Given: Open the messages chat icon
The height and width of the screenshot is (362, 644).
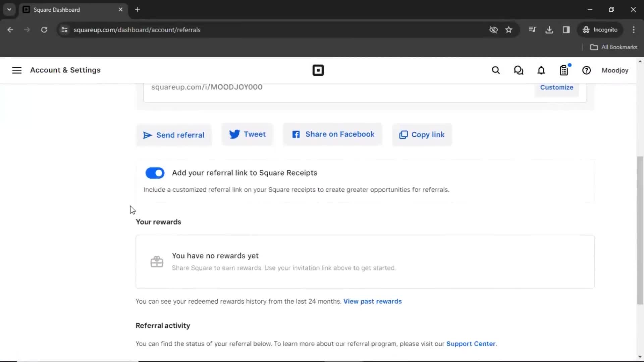Looking at the screenshot, I should (x=519, y=70).
